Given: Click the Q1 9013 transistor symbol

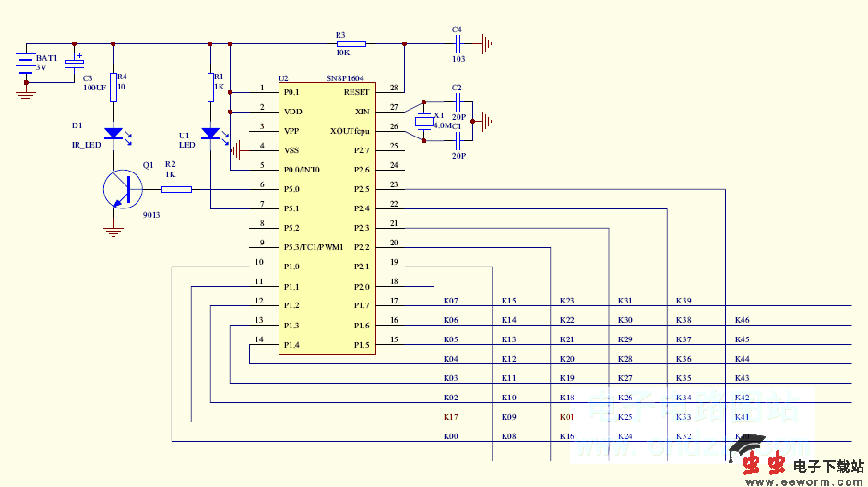Looking at the screenshot, I should pyautogui.click(x=122, y=190).
